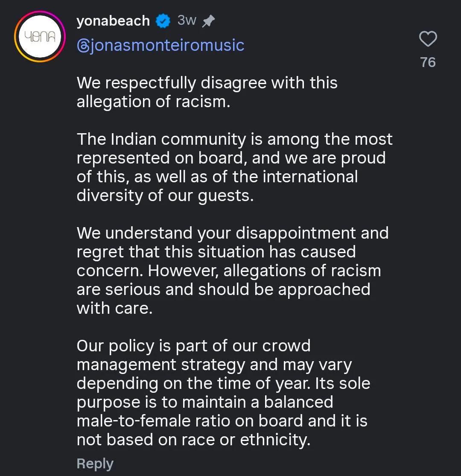Click the line starting 'The Indian community'
This screenshot has width=461, height=476.
234,139
